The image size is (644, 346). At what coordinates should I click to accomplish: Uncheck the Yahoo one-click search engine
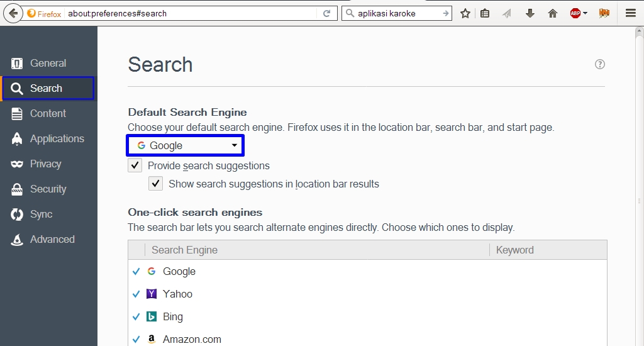136,294
